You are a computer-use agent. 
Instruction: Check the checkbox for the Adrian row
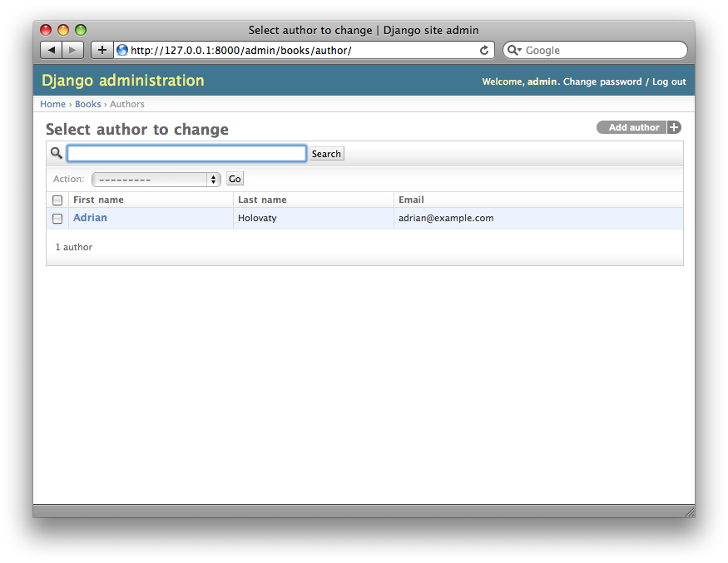point(57,219)
